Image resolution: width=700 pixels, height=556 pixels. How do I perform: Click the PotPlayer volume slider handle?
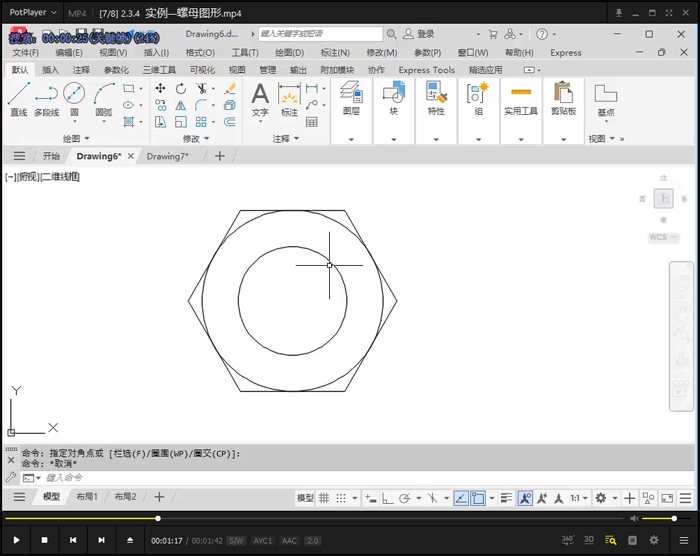pyautogui.click(x=674, y=518)
